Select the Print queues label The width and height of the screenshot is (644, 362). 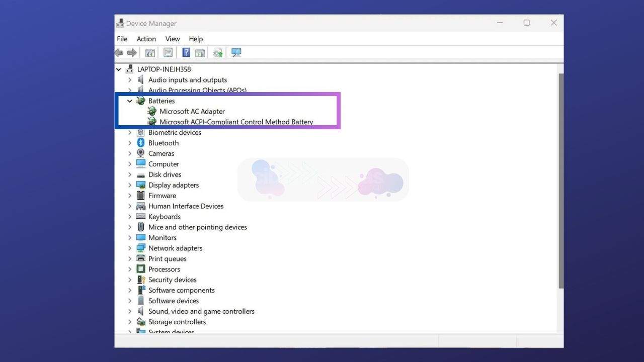point(168,259)
